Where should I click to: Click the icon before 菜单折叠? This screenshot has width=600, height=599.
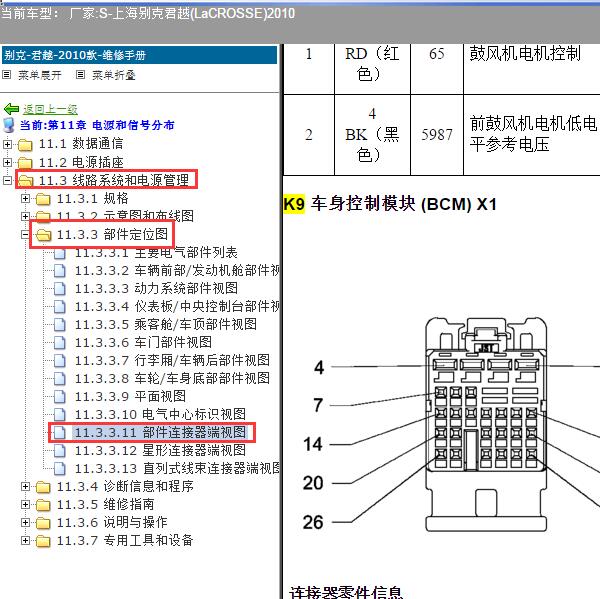pyautogui.click(x=80, y=75)
